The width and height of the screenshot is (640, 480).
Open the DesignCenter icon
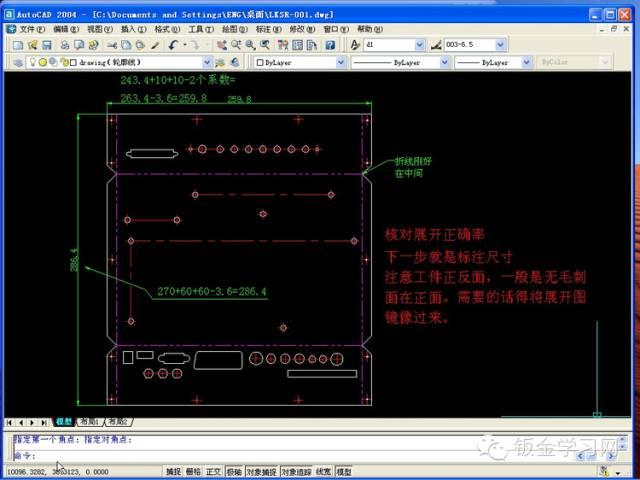[x=298, y=45]
